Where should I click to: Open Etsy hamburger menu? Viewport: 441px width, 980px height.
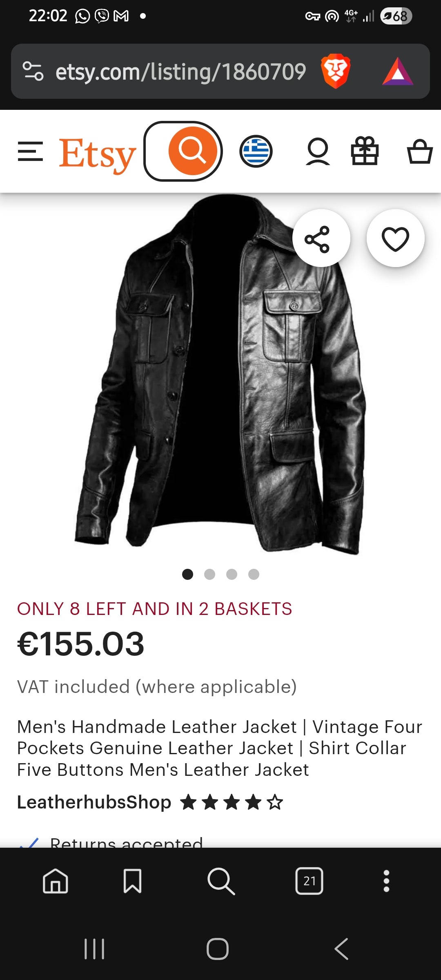[x=30, y=151]
